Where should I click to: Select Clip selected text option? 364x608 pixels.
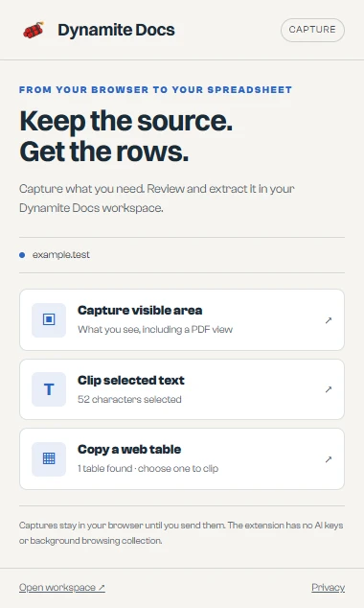tap(182, 389)
